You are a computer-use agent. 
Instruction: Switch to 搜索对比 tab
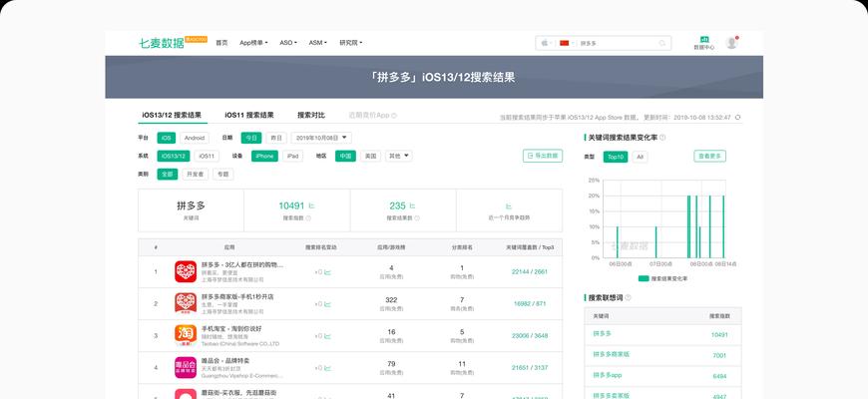click(311, 115)
